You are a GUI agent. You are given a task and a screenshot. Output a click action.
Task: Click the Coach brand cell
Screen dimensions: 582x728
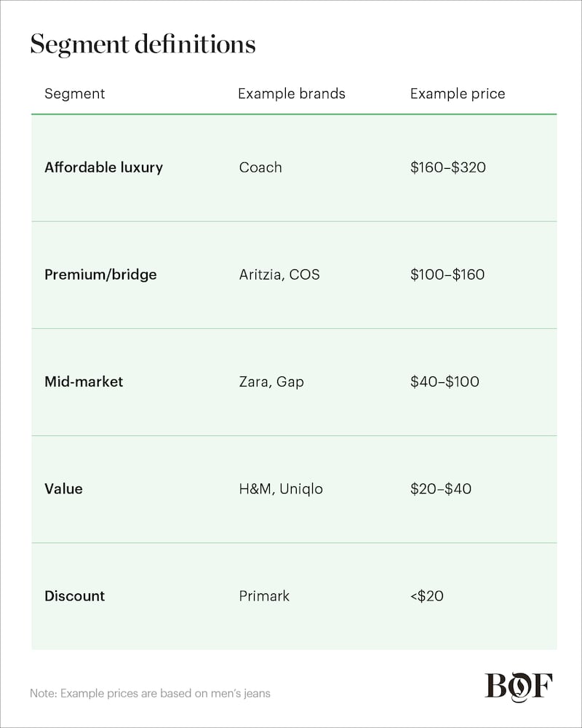[260, 167]
